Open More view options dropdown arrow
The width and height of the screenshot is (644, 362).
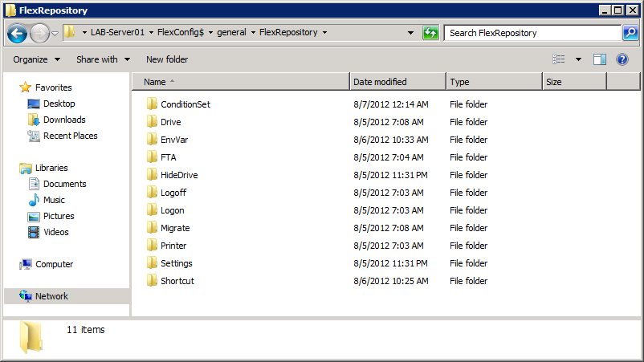(578, 59)
